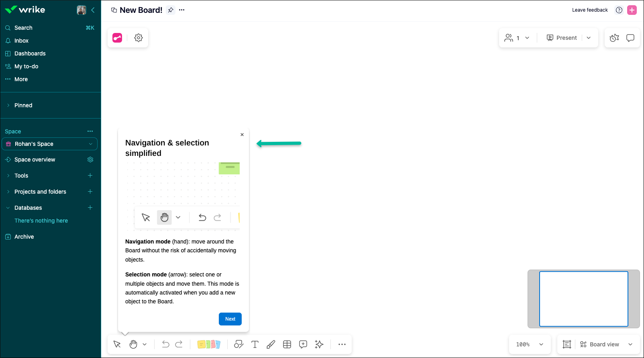This screenshot has width=644, height=358.
Task: Click the Leave feedback link
Action: point(590,10)
